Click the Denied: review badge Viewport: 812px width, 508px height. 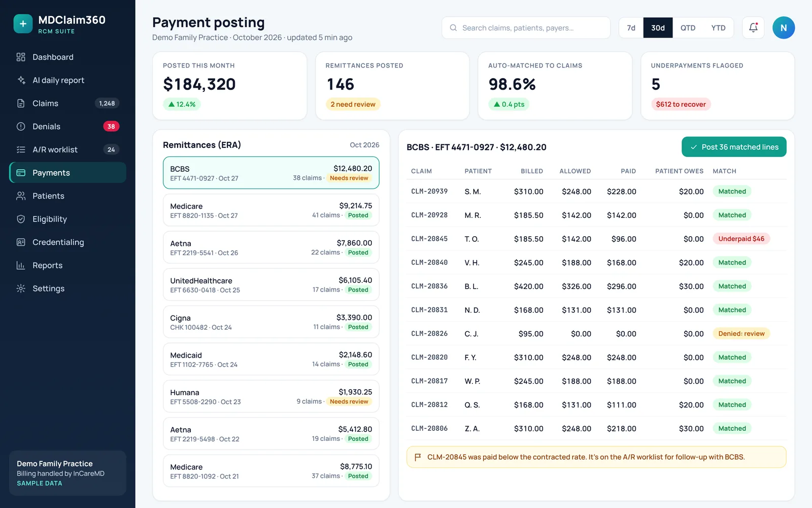741,334
